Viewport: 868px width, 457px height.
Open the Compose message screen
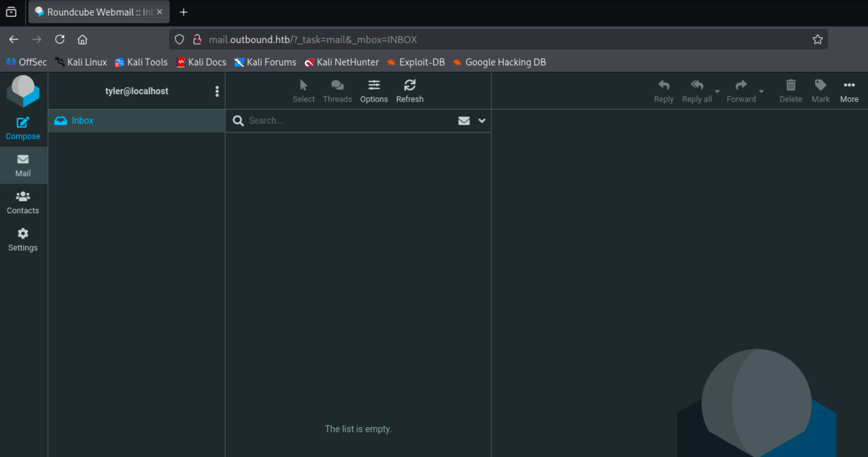(23, 127)
